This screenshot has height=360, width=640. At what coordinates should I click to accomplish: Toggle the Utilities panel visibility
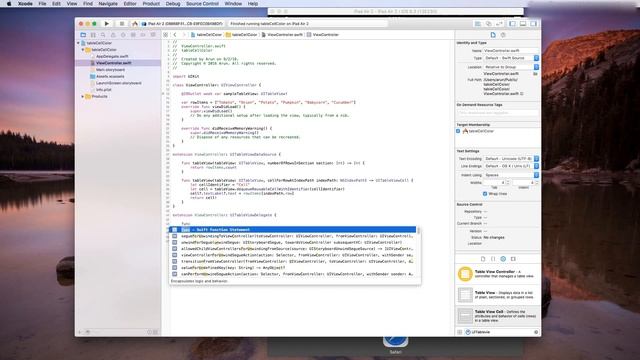tap(533, 24)
